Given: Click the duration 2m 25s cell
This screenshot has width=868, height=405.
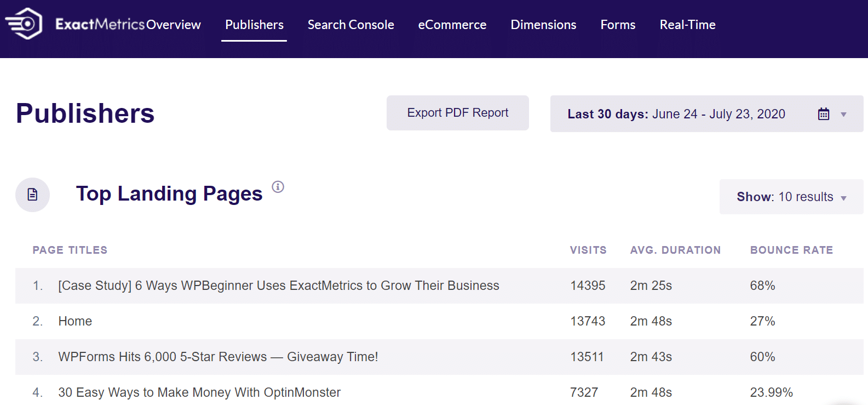Looking at the screenshot, I should tap(651, 286).
